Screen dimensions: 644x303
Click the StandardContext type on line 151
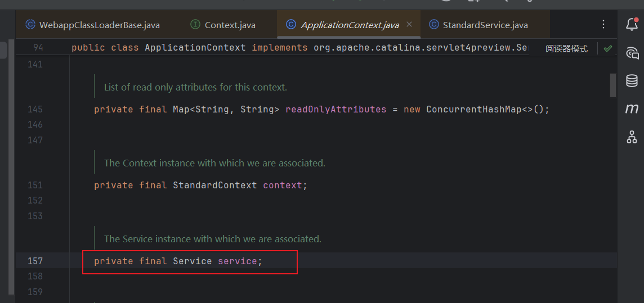214,185
